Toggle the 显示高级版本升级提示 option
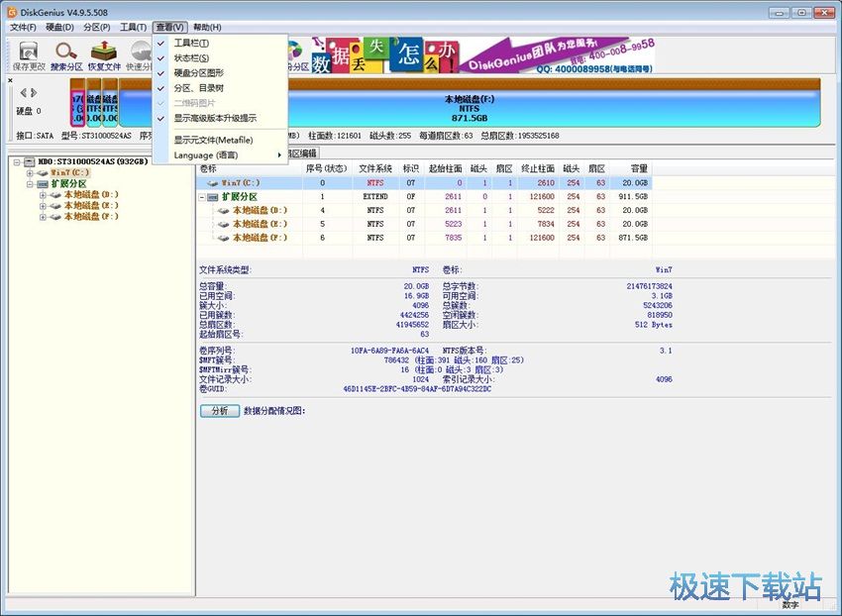 pos(220,118)
